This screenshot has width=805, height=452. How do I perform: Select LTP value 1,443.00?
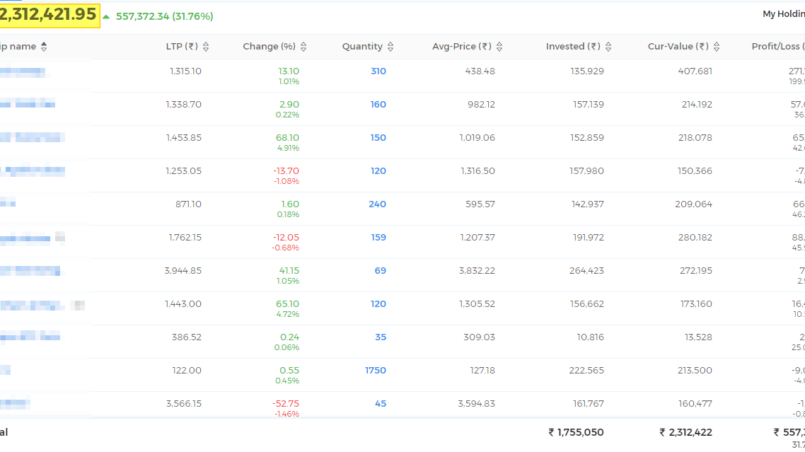pos(183,304)
